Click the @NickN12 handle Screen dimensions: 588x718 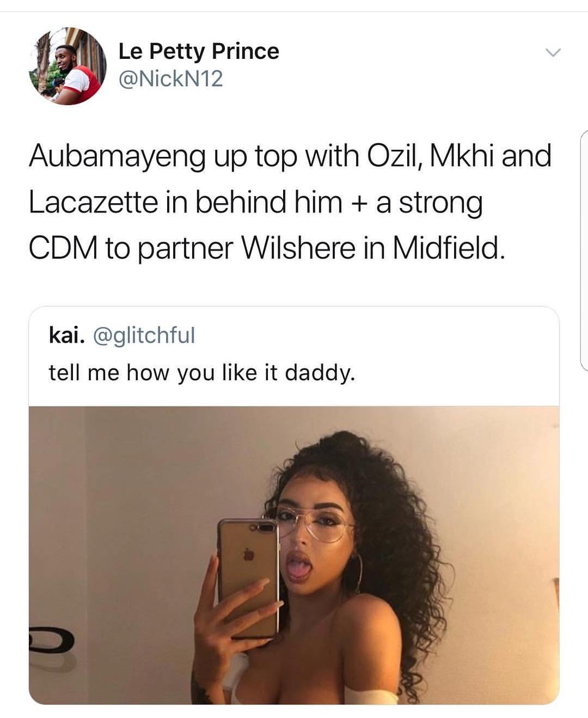(x=170, y=79)
